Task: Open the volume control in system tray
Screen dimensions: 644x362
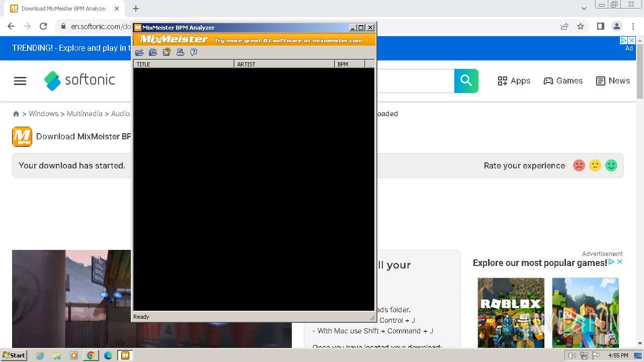Action: pos(572,355)
